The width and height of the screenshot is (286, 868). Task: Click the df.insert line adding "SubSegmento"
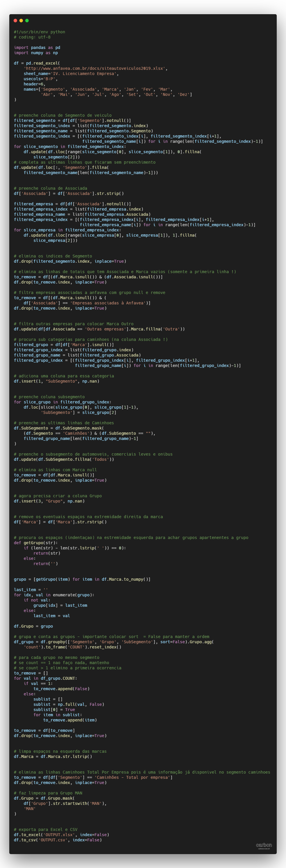(x=56, y=381)
